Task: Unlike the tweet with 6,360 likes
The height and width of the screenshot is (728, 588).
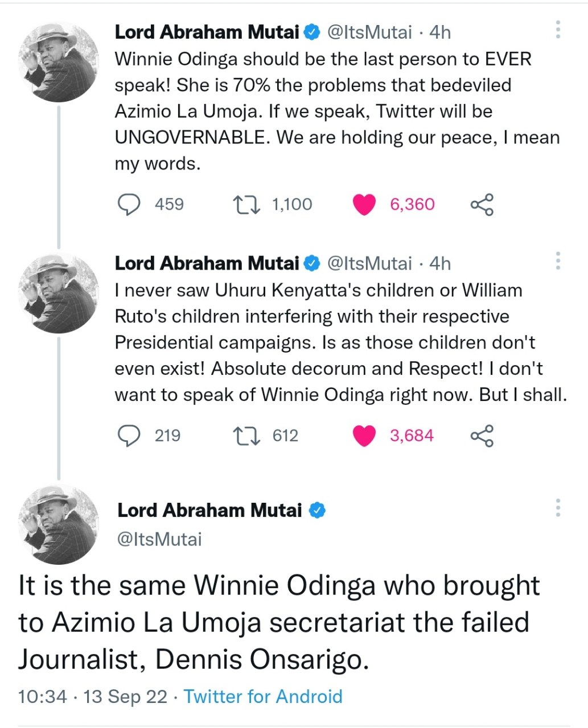Action: tap(364, 205)
